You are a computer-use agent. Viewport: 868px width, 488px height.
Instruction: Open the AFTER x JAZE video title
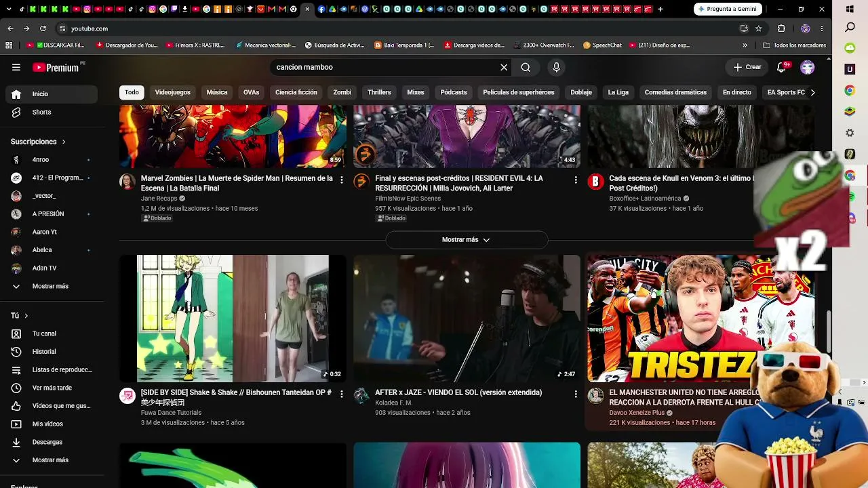pyautogui.click(x=458, y=392)
